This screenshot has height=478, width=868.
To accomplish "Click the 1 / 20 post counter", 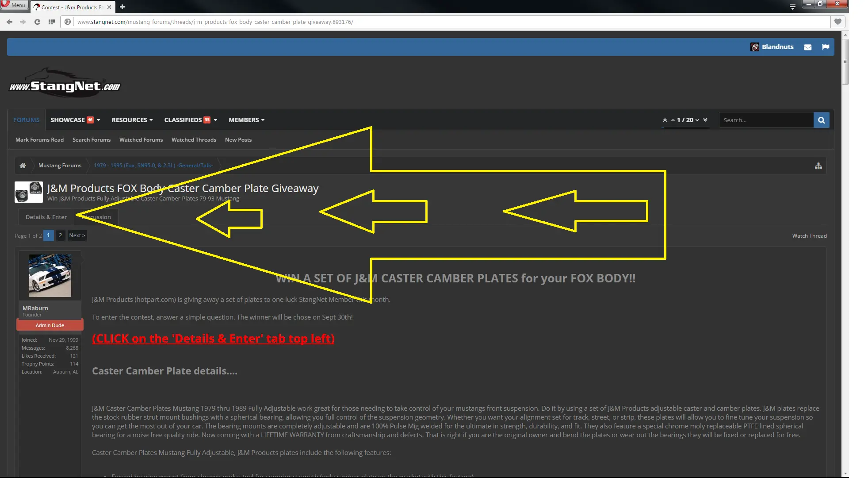I will [x=685, y=120].
